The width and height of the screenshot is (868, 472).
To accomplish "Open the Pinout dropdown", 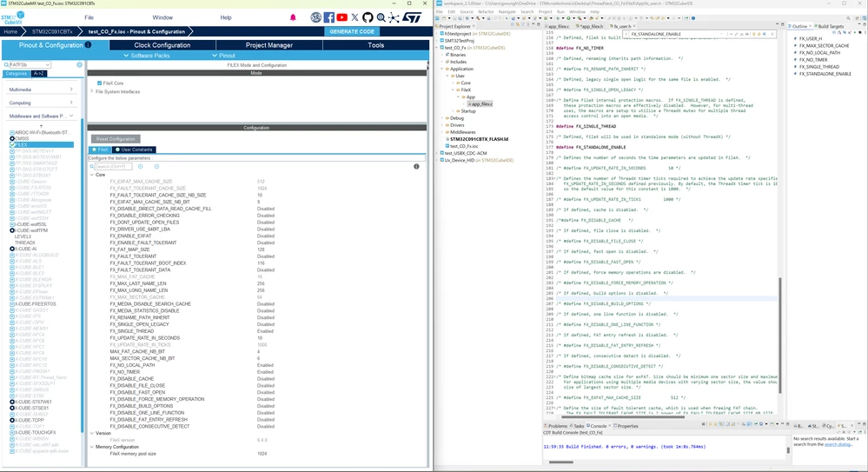I will (x=223, y=56).
